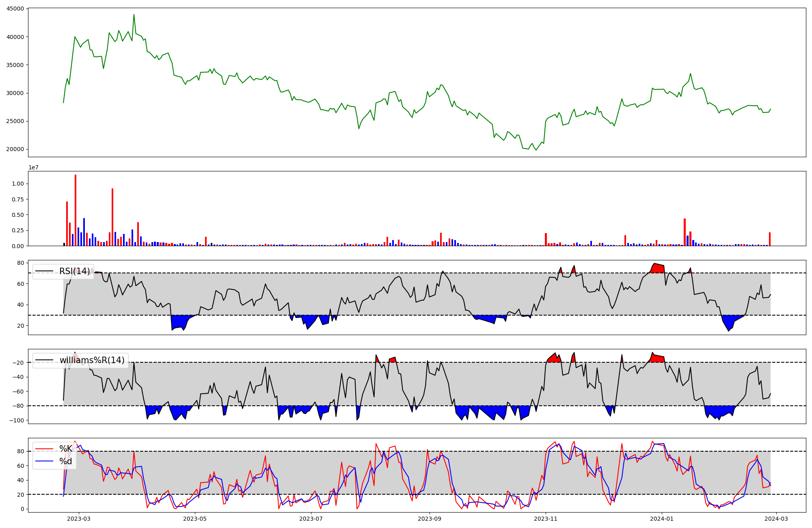Image resolution: width=812 pixels, height=528 pixels.
Task: Select the 2023-07 x-axis date label
Action: pos(311,519)
